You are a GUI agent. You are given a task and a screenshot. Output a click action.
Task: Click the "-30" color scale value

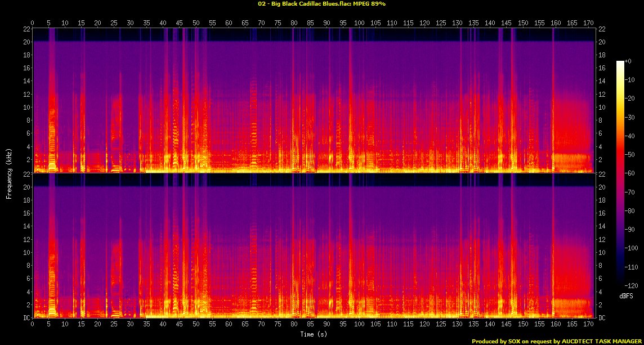click(629, 117)
